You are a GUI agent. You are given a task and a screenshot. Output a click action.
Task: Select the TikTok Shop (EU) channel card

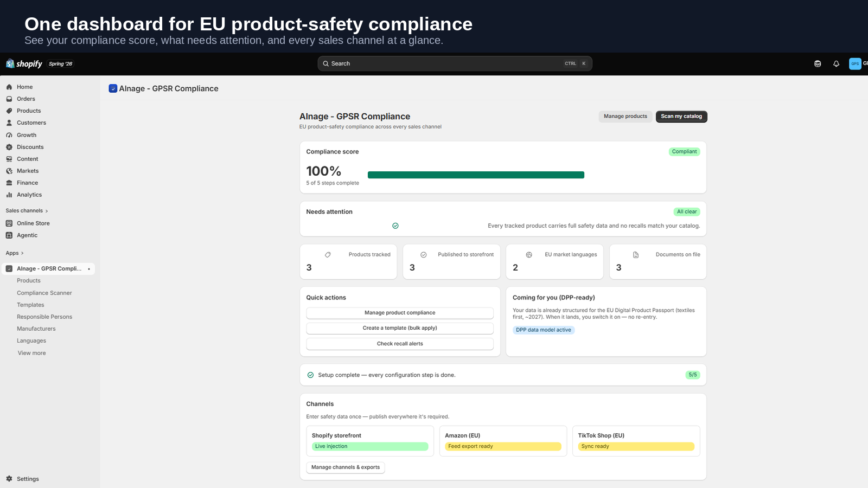(636, 441)
